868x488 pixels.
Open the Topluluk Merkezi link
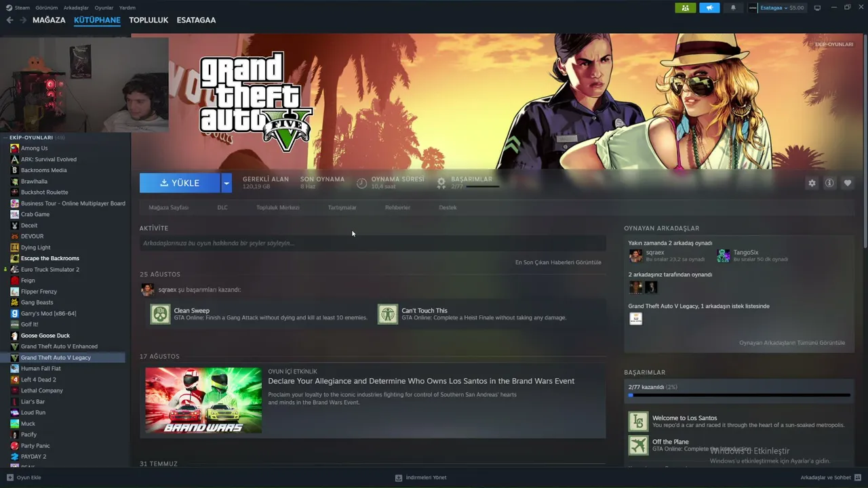pos(277,207)
